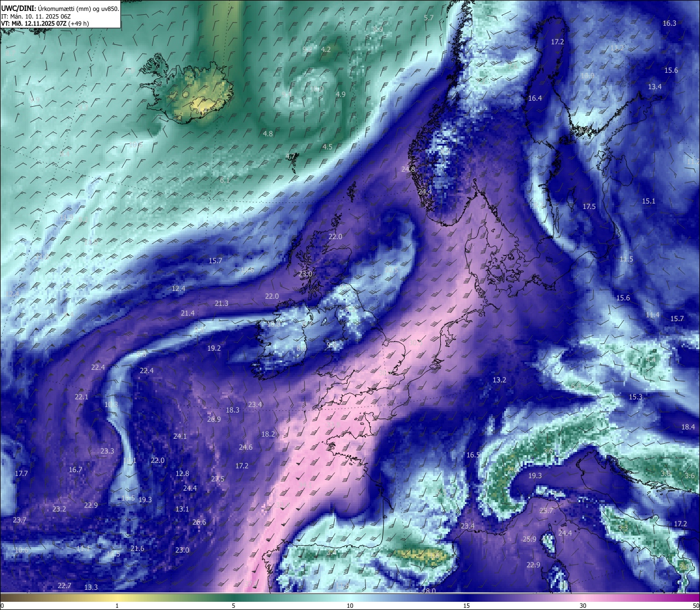Click the valid time line "VT: Mið. 12.11.2025 07Z (+49 h)"
The image size is (700, 610).
[45, 24]
